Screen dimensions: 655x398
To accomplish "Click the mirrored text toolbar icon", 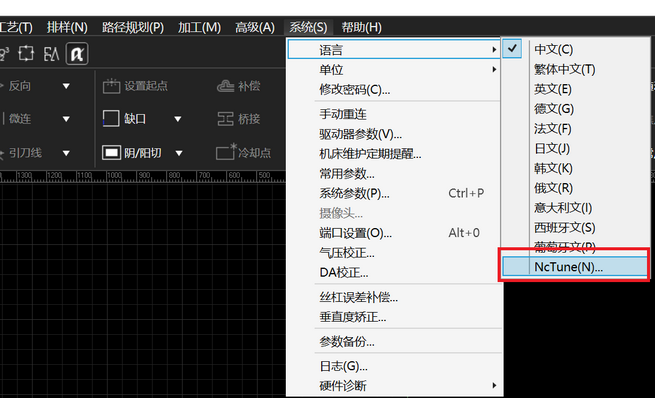I will 51,54.
